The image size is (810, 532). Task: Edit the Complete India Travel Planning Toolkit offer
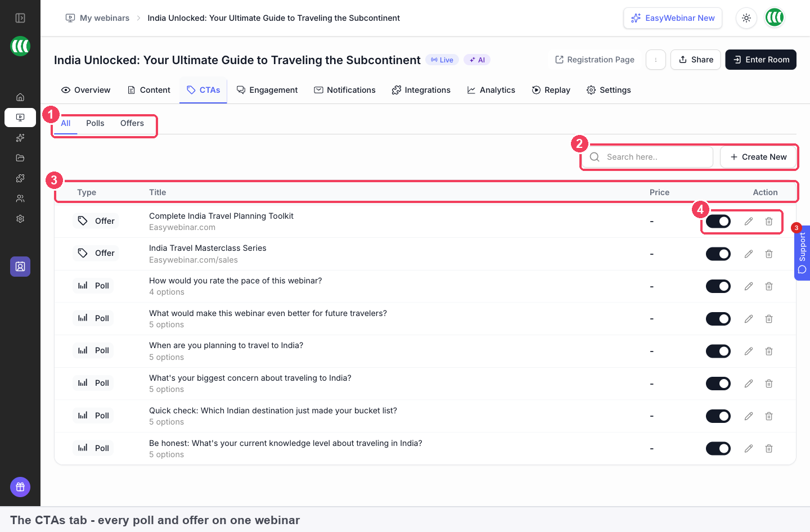[x=749, y=222]
